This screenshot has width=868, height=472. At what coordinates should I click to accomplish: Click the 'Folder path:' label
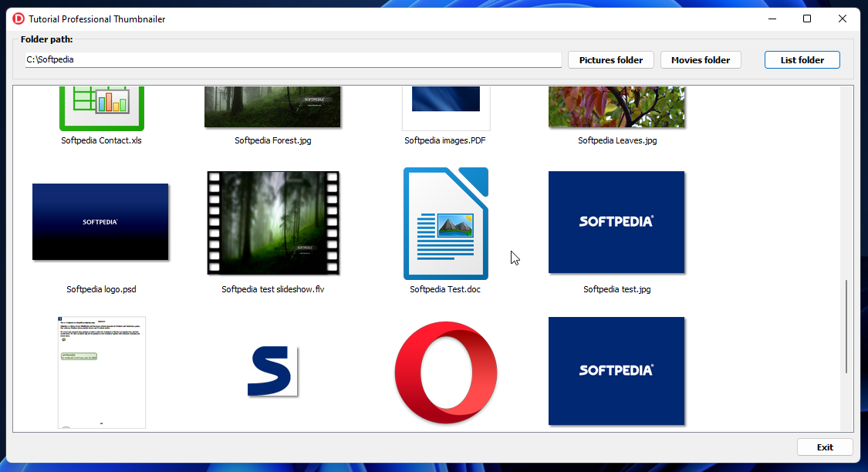[x=46, y=39]
